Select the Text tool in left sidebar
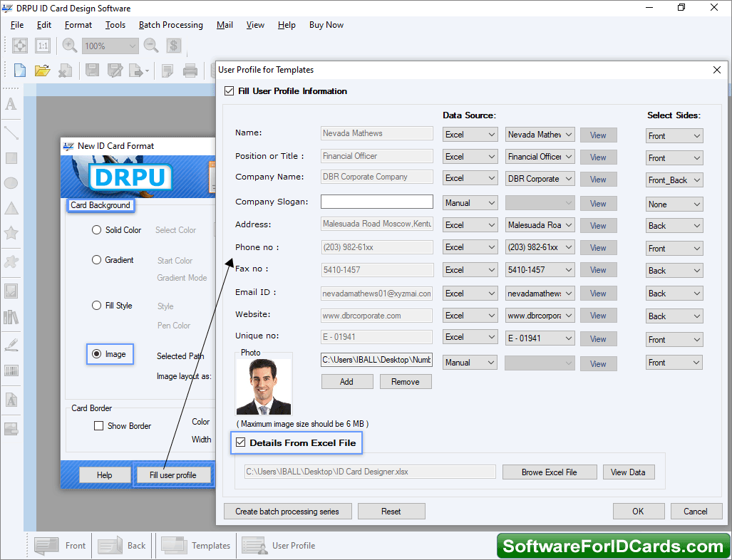Screen dimensions: 732x560 11,104
